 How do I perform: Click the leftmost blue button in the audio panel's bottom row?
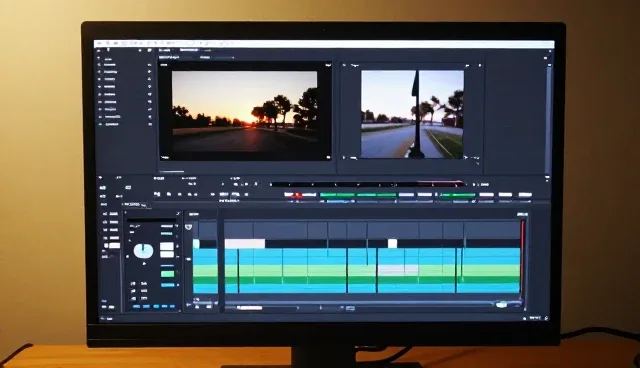(x=136, y=306)
